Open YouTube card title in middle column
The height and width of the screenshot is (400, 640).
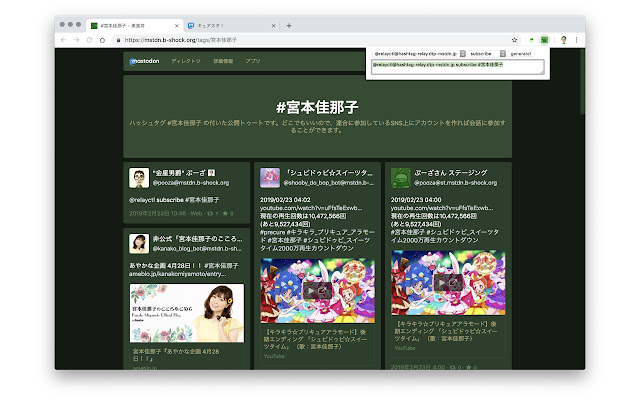tap(315, 340)
